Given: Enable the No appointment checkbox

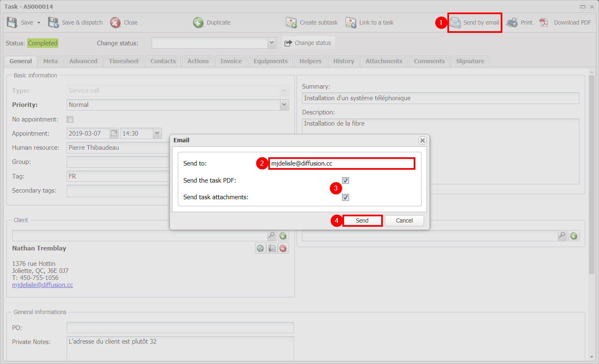Looking at the screenshot, I should coord(70,119).
